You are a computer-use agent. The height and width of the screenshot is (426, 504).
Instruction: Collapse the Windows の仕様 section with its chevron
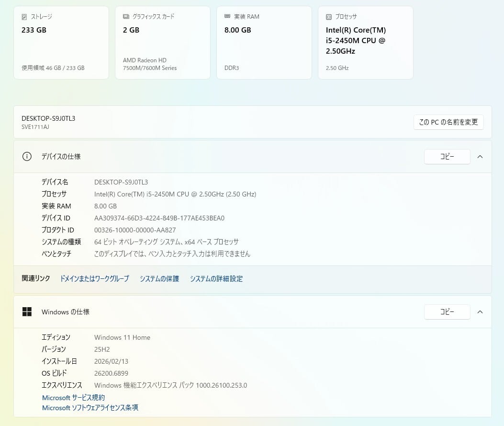(480, 312)
